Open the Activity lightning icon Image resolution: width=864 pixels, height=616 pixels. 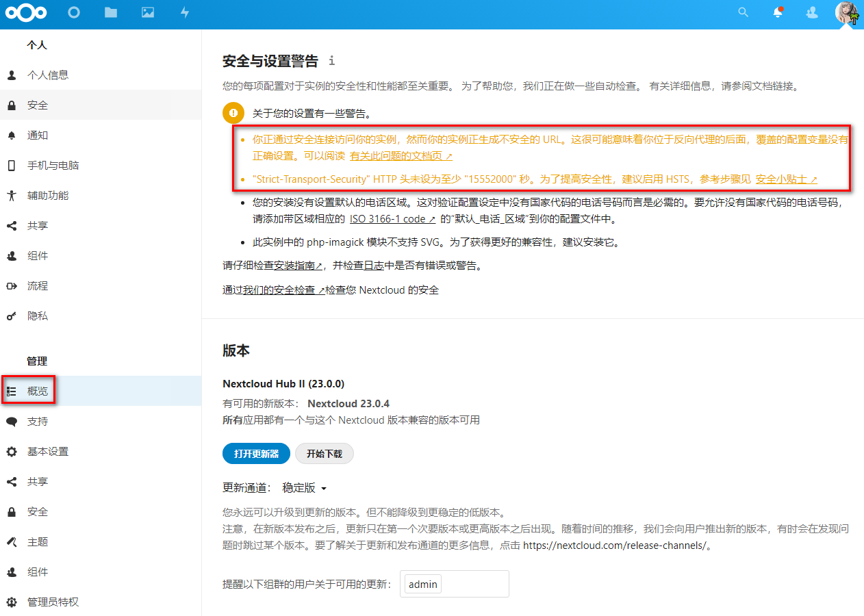point(184,13)
